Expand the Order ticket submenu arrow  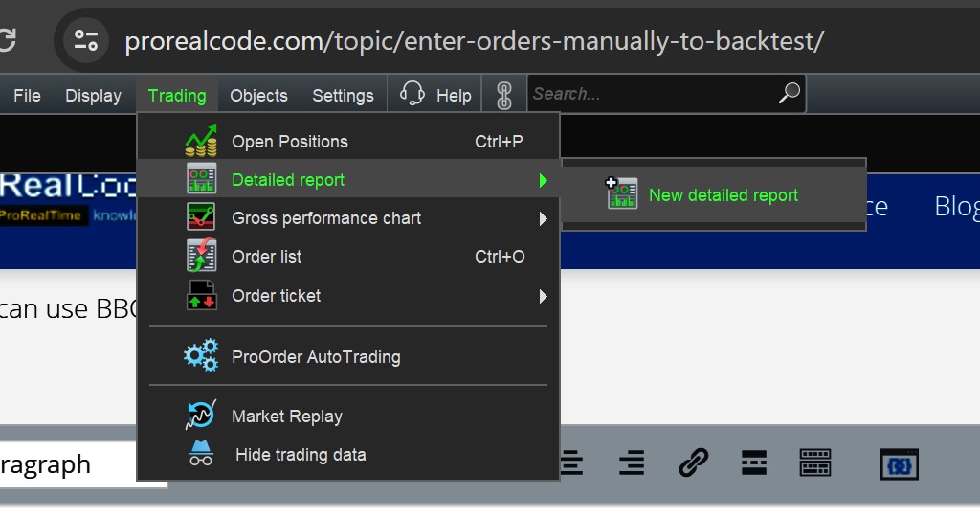pos(543,296)
